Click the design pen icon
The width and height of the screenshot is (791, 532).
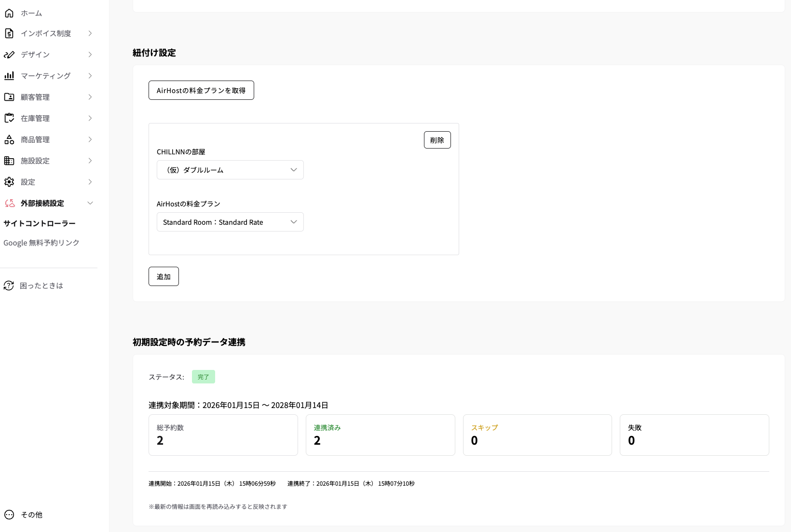click(9, 55)
